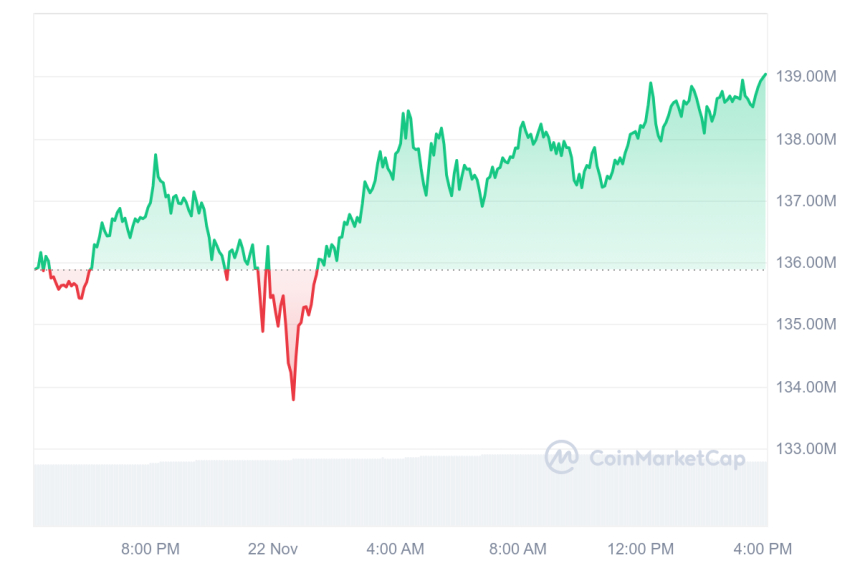
Task: Click the 136.00M y-axis label
Action: pyautogui.click(x=808, y=263)
